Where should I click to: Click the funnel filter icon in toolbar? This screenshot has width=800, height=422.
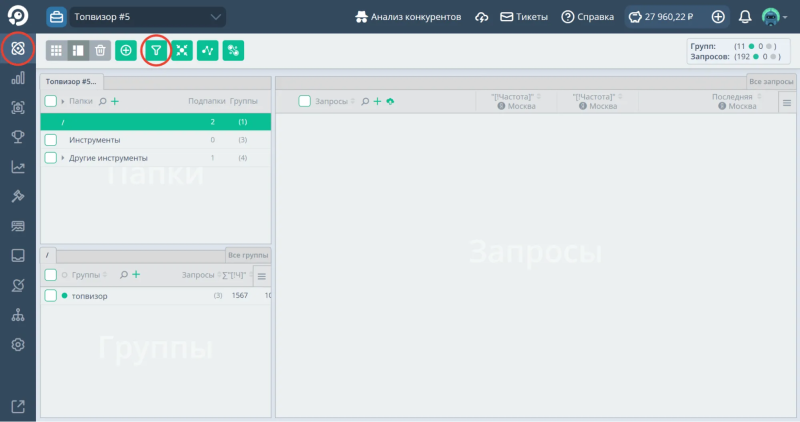pyautogui.click(x=155, y=50)
